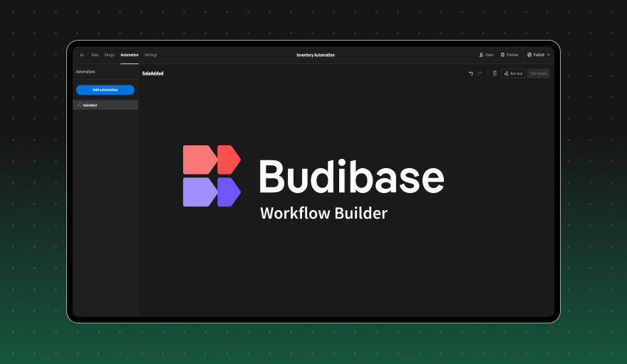Run a test on the automation
This screenshot has height=364, width=627.
click(x=514, y=73)
